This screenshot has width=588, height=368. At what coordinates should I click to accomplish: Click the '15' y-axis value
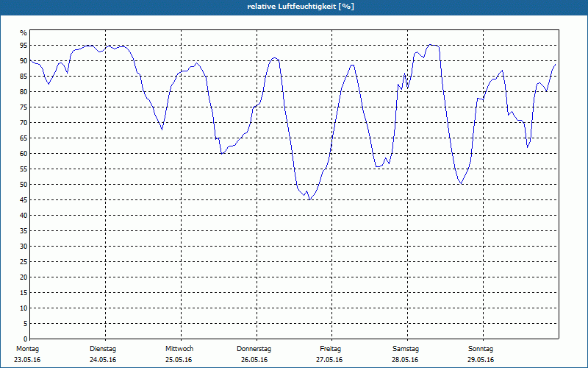24,292
